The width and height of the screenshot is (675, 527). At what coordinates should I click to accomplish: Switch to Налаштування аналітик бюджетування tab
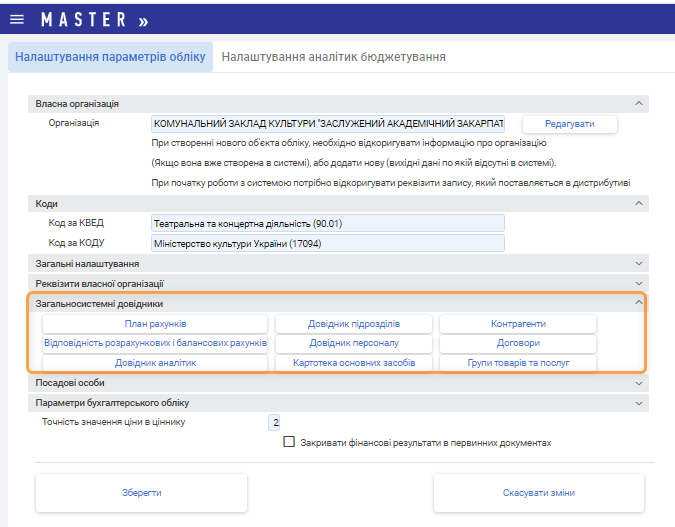coord(333,57)
